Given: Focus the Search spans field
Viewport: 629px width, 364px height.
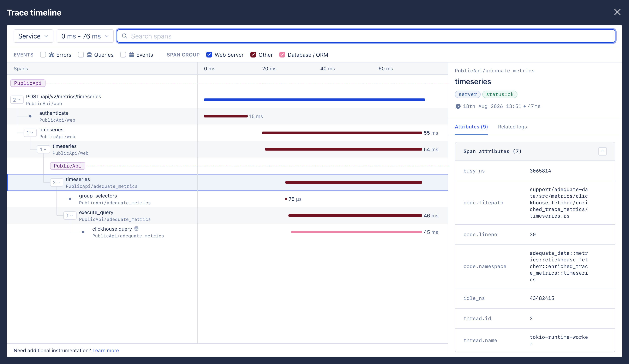Looking at the screenshot, I should 366,36.
